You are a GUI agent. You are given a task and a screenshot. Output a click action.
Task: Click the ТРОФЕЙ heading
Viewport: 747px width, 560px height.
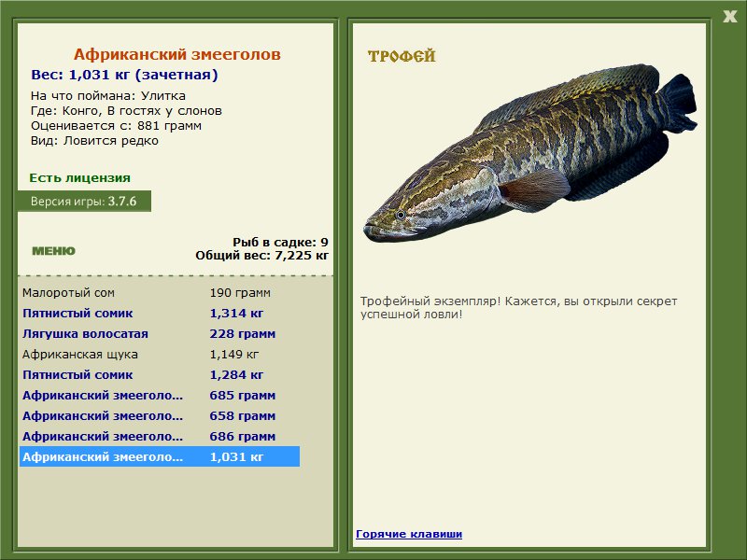(x=402, y=57)
